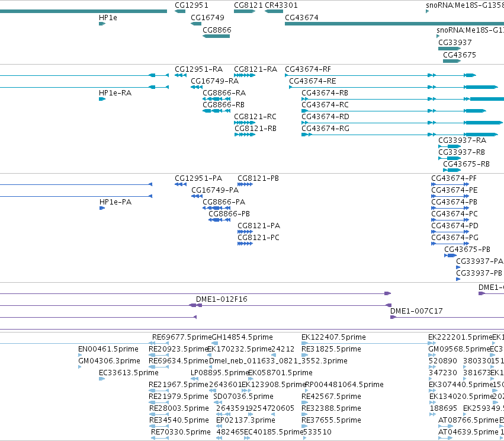
Task: Click the Dmel_neb_011633_0821_3552.3prime label
Action: [278, 361]
